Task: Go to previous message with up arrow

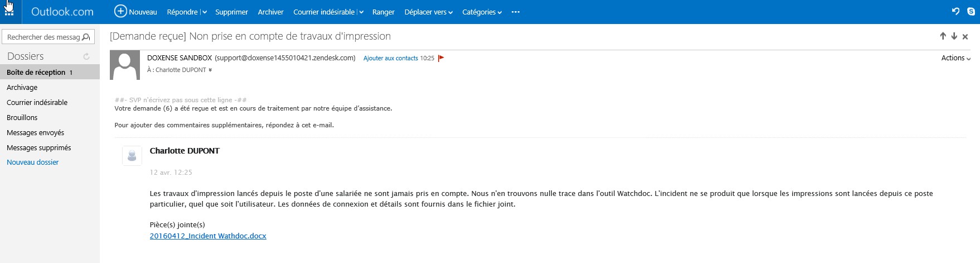Action: click(943, 36)
